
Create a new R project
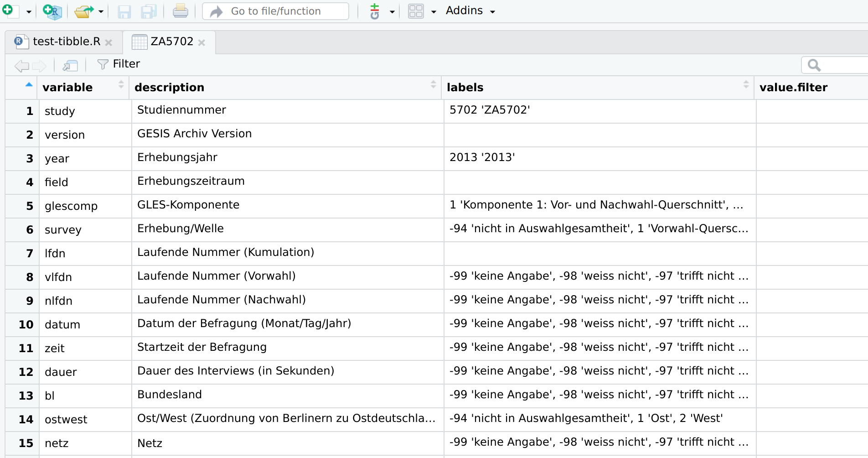[x=52, y=11]
